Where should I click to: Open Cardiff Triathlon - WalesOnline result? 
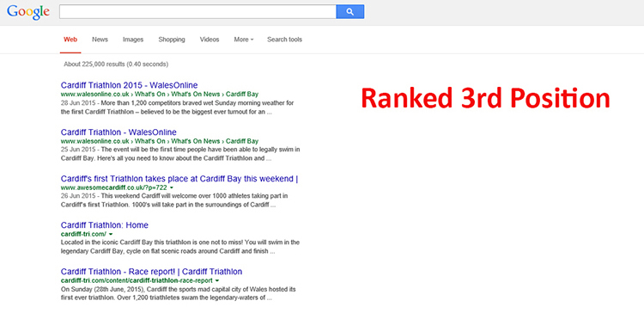pyautogui.click(x=118, y=132)
